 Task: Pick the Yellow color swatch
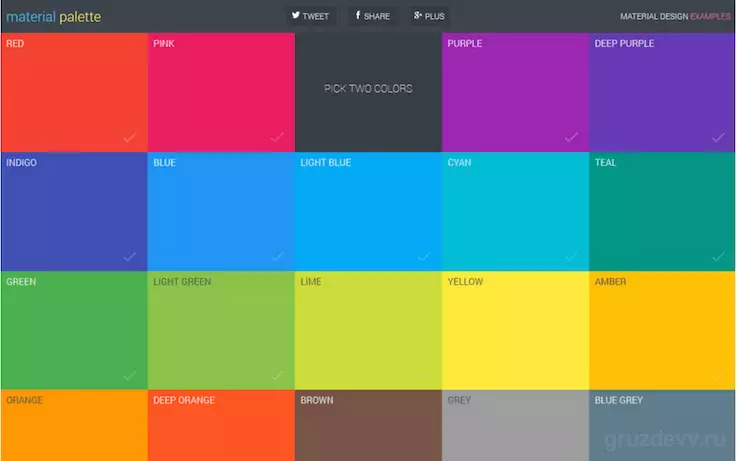516,330
